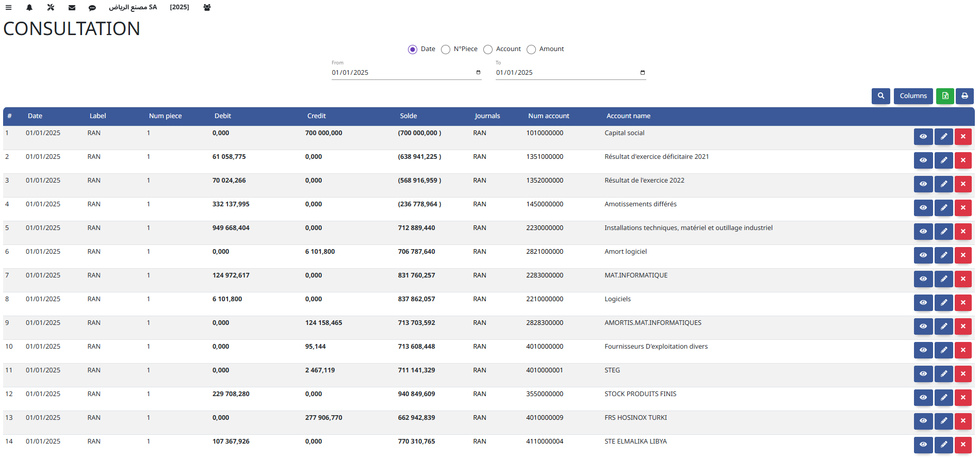View the Capital social entry
The image size is (980, 458).
pos(923,137)
